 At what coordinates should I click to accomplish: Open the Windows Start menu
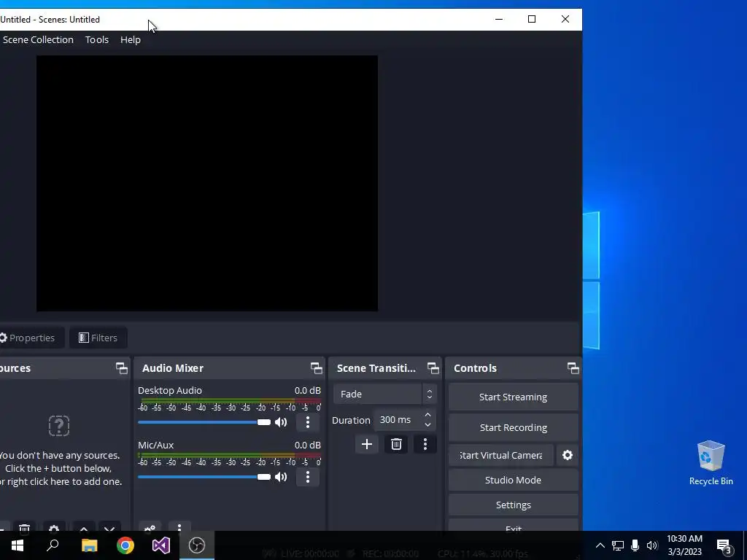(x=18, y=545)
